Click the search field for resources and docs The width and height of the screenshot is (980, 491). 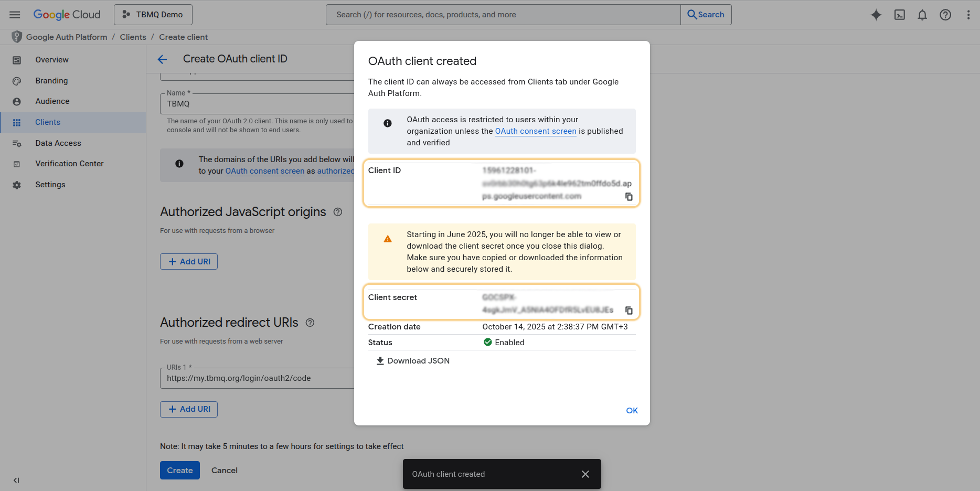(503, 15)
